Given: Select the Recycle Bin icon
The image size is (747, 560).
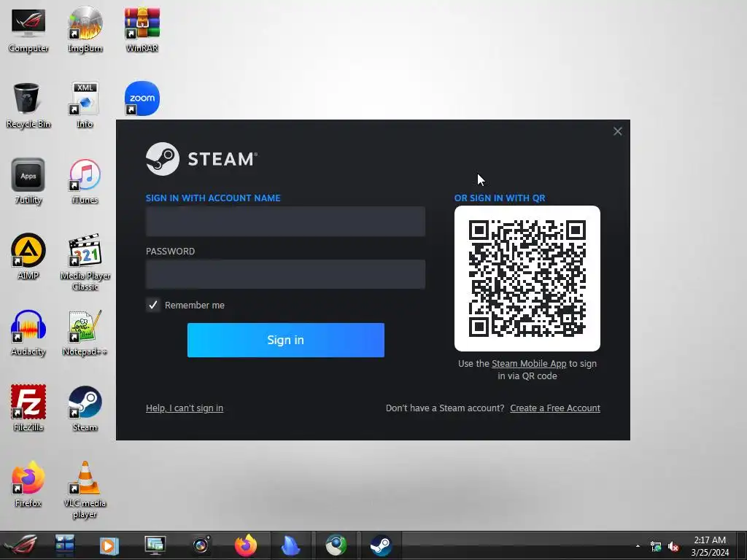Looking at the screenshot, I should [28, 105].
